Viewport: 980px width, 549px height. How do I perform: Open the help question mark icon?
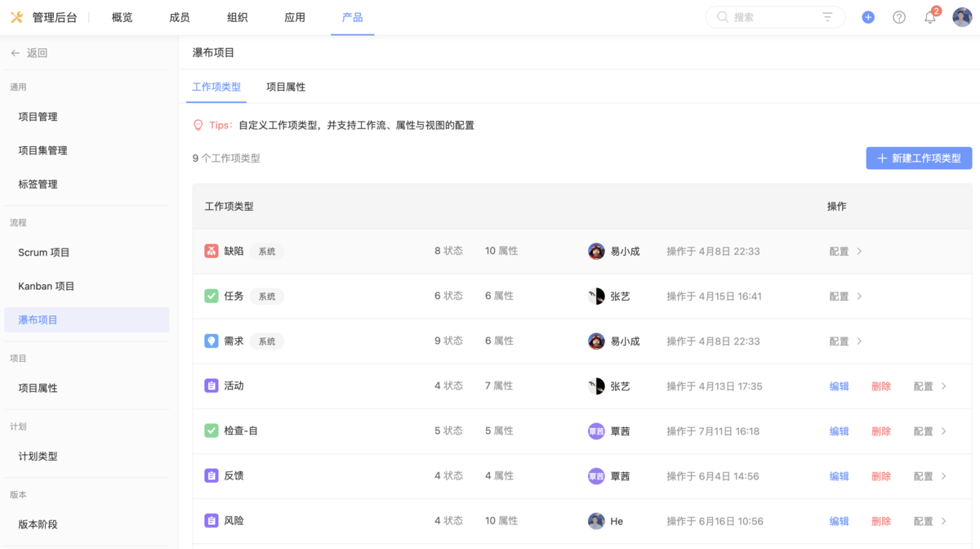coord(899,16)
